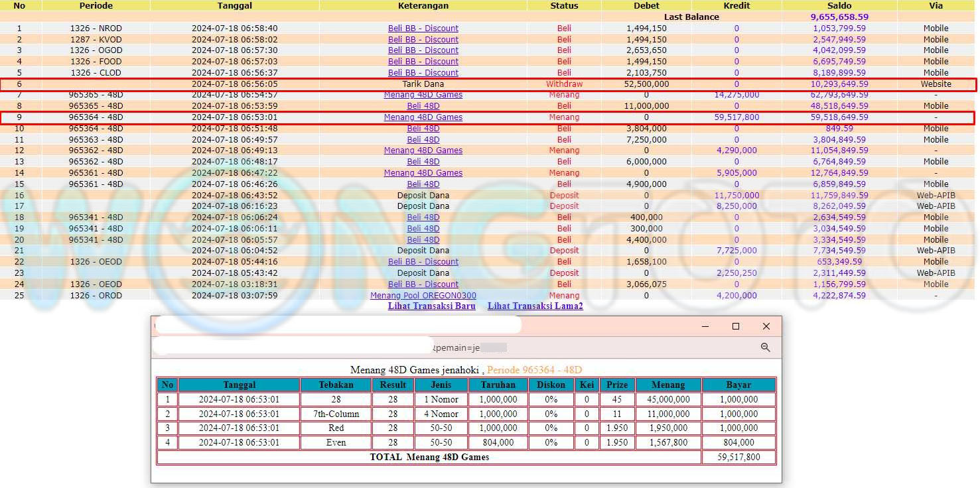This screenshot has width=980, height=488.
Task: Click Beli BB - Discount link in row 1
Action: click(423, 29)
